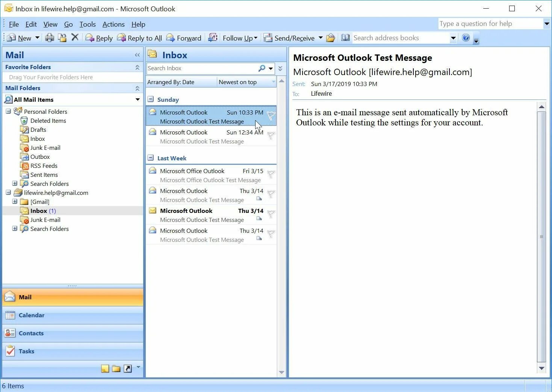This screenshot has width=552, height=392.
Task: Flag the Sun 12:34 AM message for follow-up
Action: point(271,136)
